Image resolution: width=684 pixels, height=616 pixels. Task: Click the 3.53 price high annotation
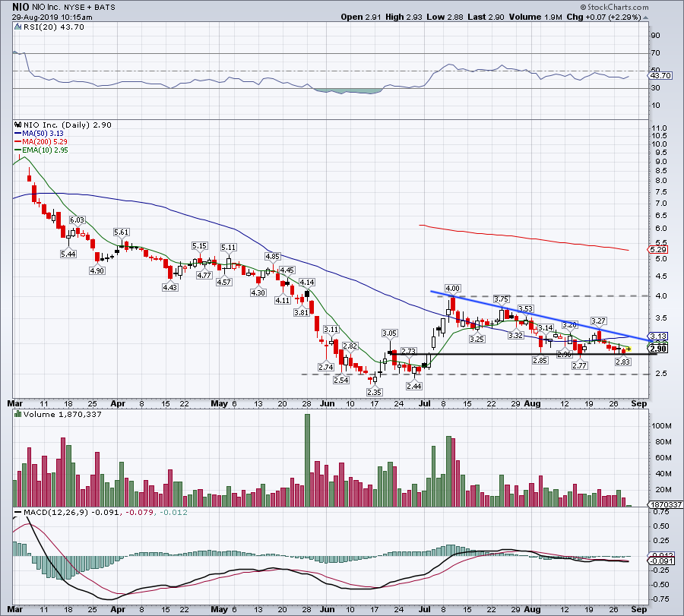point(526,309)
